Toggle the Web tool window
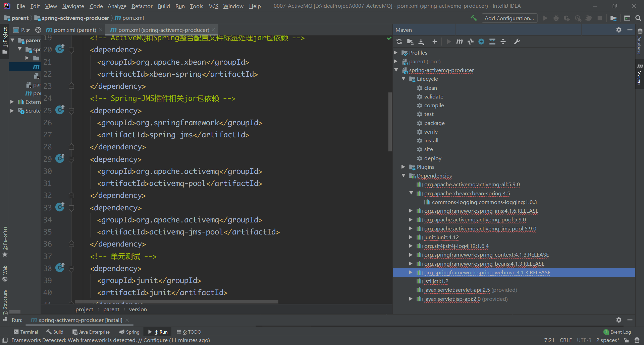The width and height of the screenshot is (644, 345). pos(5,273)
